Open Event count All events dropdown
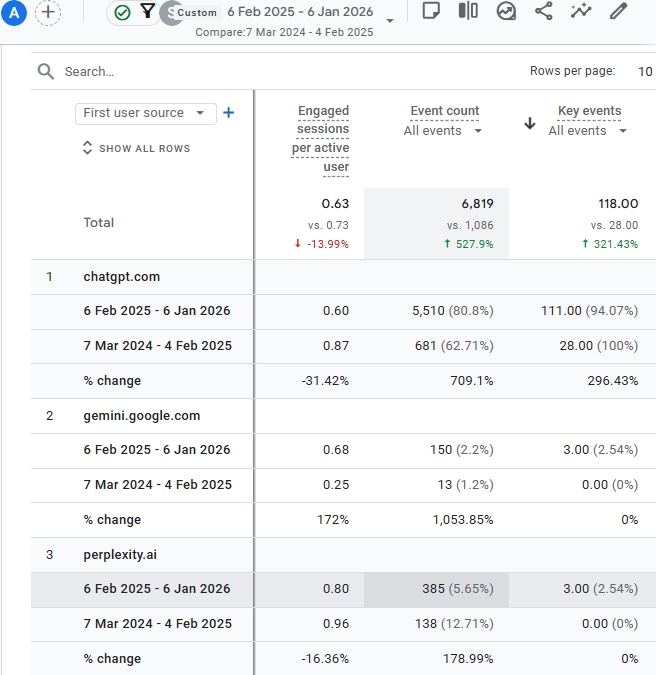Screen dimensions: 656x675 pyautogui.click(x=442, y=131)
